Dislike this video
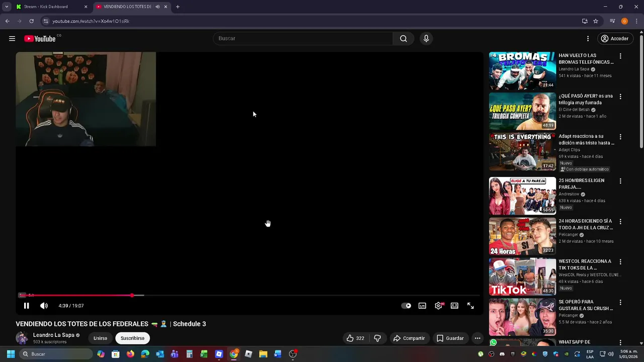Image resolution: width=644 pixels, height=362 pixels. (x=377, y=338)
